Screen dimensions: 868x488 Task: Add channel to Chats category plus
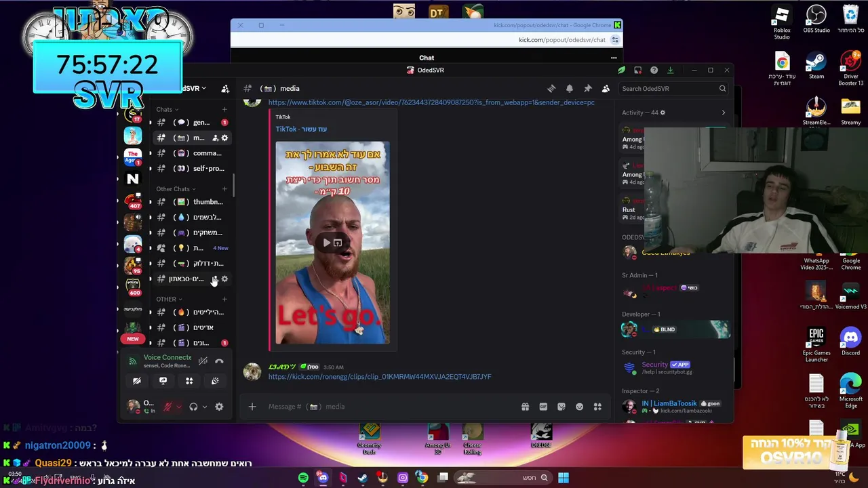coord(224,109)
